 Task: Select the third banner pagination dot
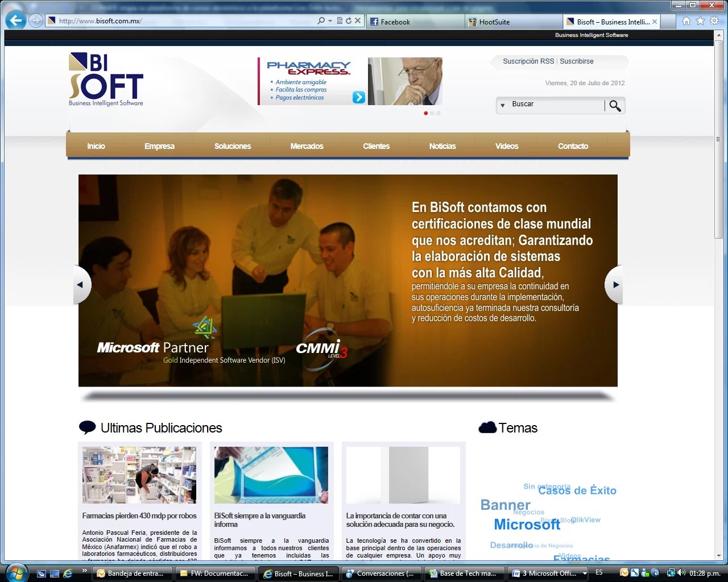[x=438, y=113]
